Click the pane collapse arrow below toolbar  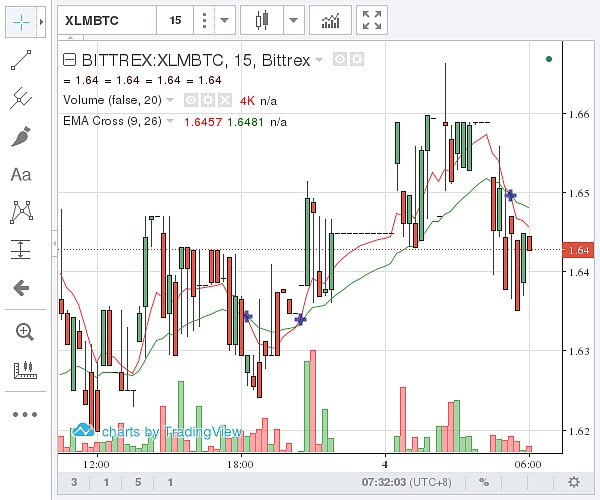coord(71,38)
